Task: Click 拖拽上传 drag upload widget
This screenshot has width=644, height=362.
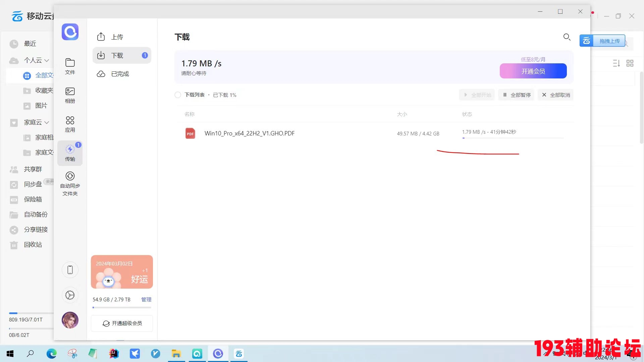Action: coord(602,41)
